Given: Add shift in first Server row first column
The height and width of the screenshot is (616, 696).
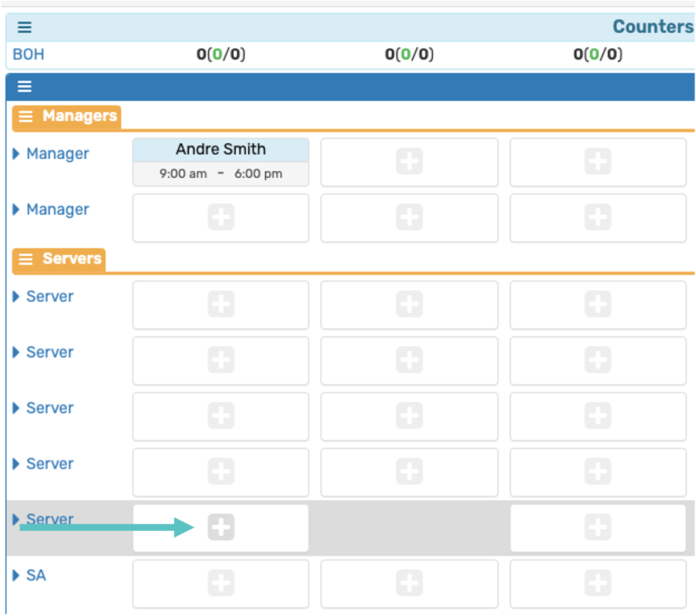Looking at the screenshot, I should pos(221,304).
